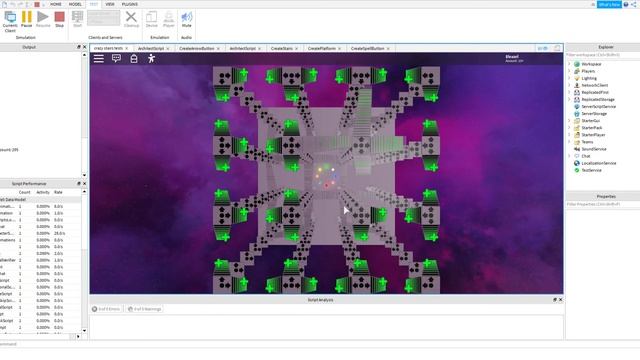Expand the StarterGui node

569,120
